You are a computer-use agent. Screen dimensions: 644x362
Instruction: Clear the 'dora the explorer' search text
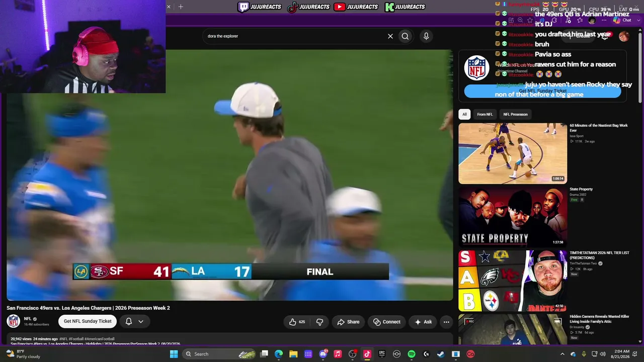pos(390,36)
